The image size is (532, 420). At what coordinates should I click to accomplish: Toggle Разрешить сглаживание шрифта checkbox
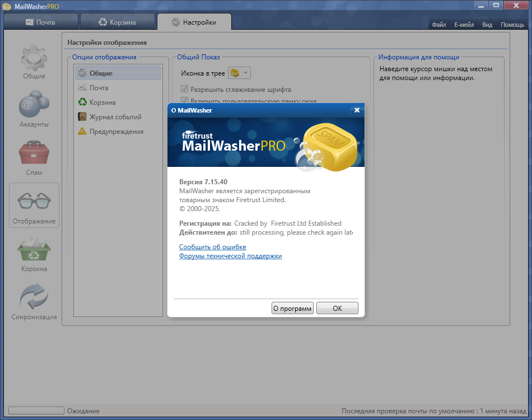click(x=185, y=89)
